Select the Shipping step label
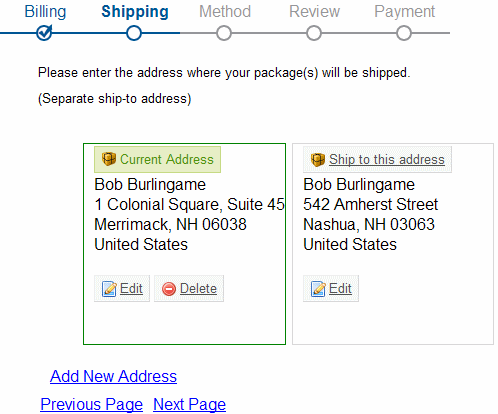 135,12
